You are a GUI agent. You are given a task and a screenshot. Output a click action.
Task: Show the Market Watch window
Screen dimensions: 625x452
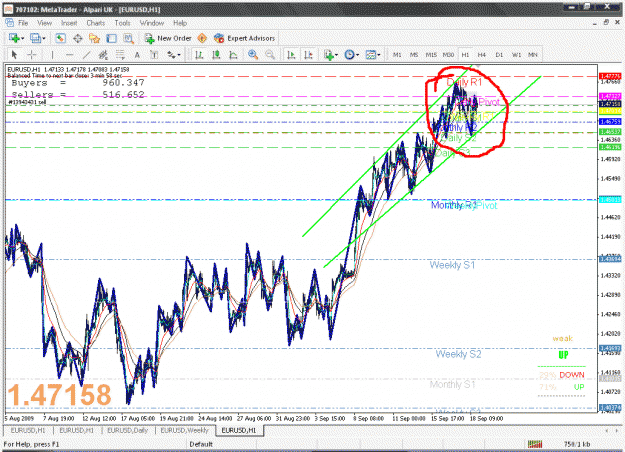(61, 38)
